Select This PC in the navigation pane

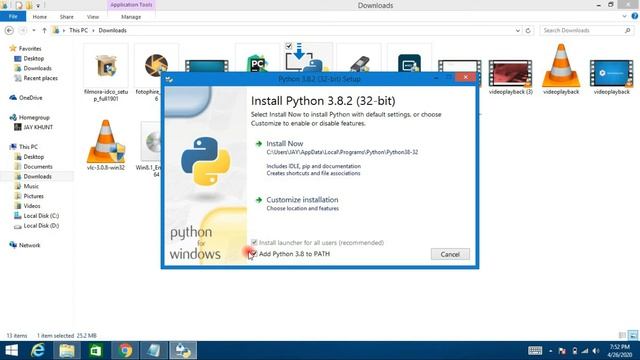click(x=28, y=147)
